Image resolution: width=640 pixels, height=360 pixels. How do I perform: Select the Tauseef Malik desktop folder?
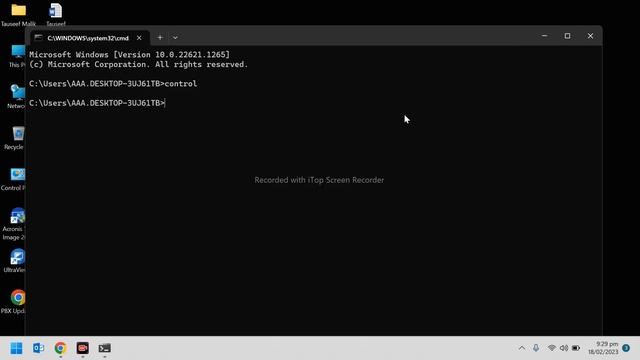pyautogui.click(x=18, y=14)
